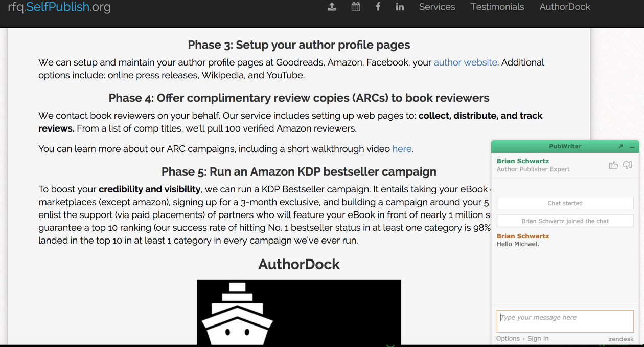Screen dimensions: 644x347
Task: Follow the author website link
Action: coord(465,62)
